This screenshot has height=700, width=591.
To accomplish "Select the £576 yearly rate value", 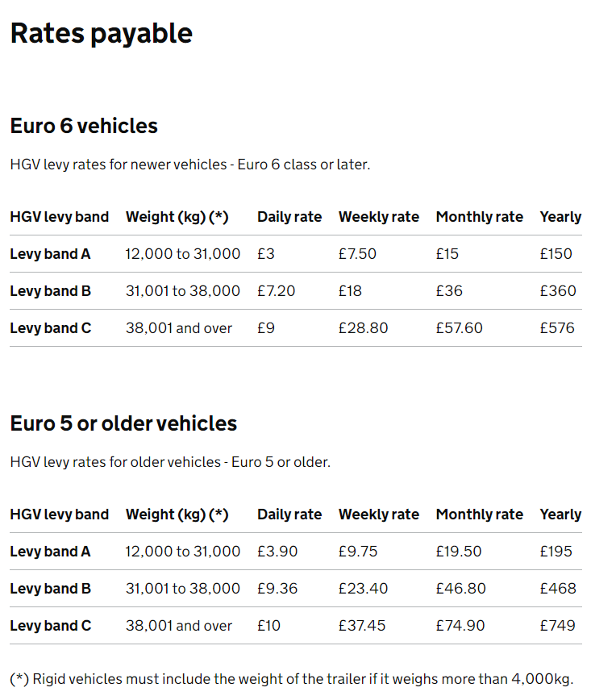I will pyautogui.click(x=557, y=328).
